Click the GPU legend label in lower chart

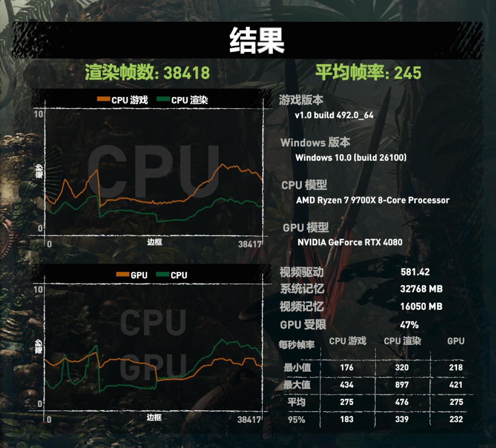[x=139, y=275]
